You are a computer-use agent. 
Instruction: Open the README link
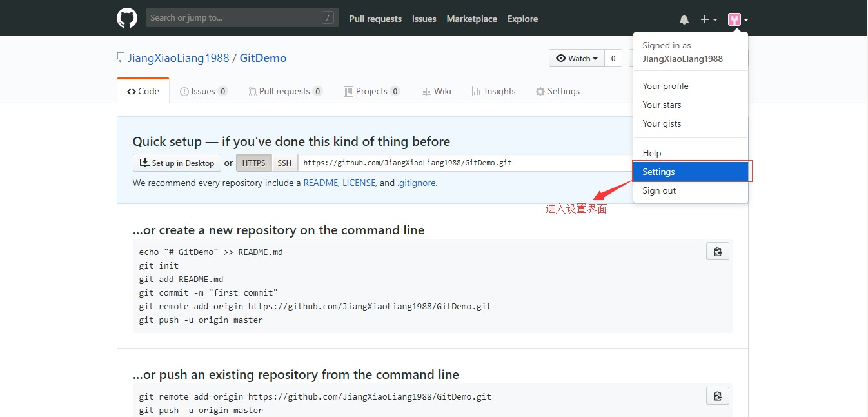tap(321, 183)
